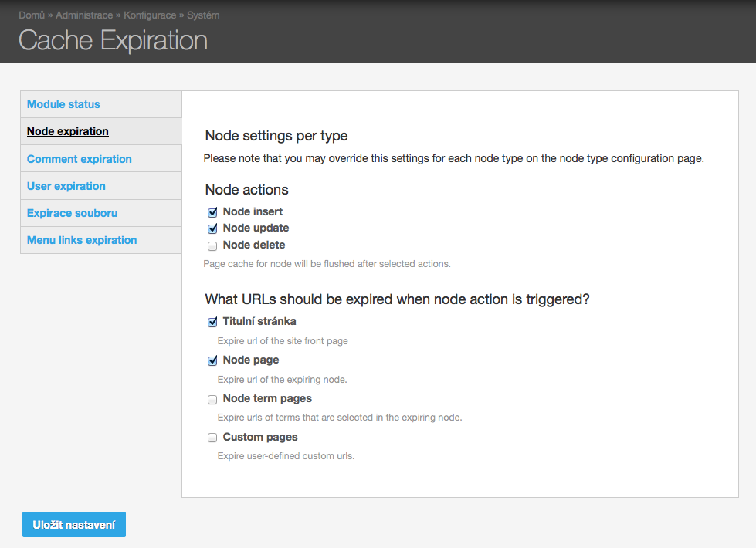Tick the Node delete checkbox

(x=212, y=245)
